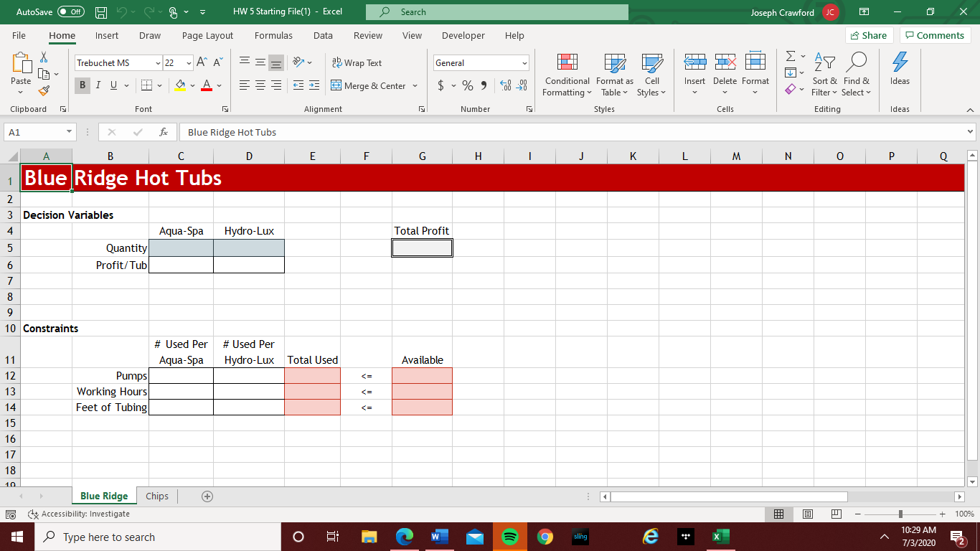Click the Delete cells button

coord(725,75)
